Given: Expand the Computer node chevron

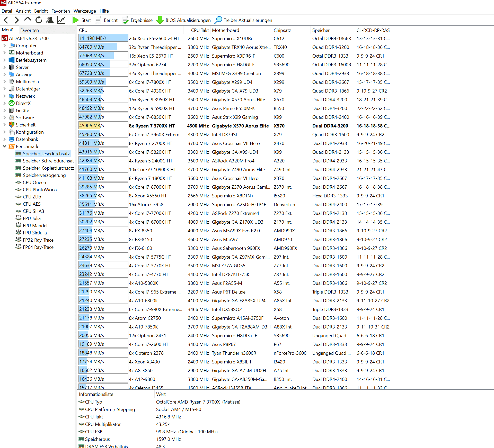Looking at the screenshot, I should pyautogui.click(x=4, y=46).
